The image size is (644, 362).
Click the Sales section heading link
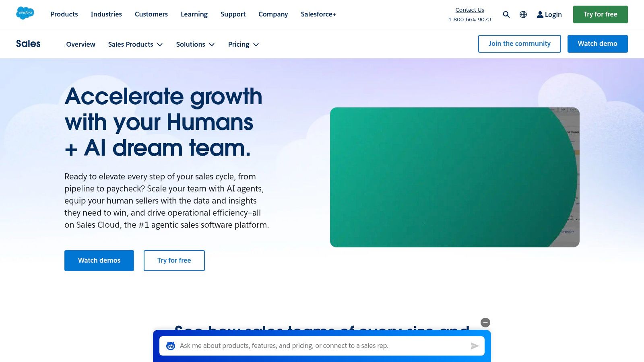click(x=28, y=43)
